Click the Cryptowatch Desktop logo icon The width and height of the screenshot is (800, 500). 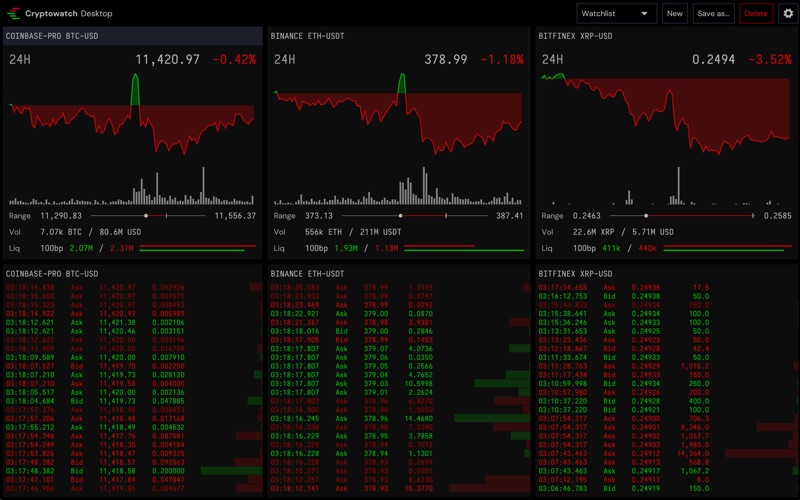coord(14,14)
